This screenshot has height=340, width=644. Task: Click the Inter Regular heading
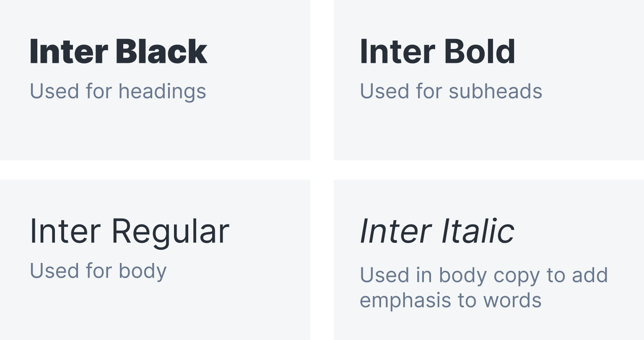130,231
